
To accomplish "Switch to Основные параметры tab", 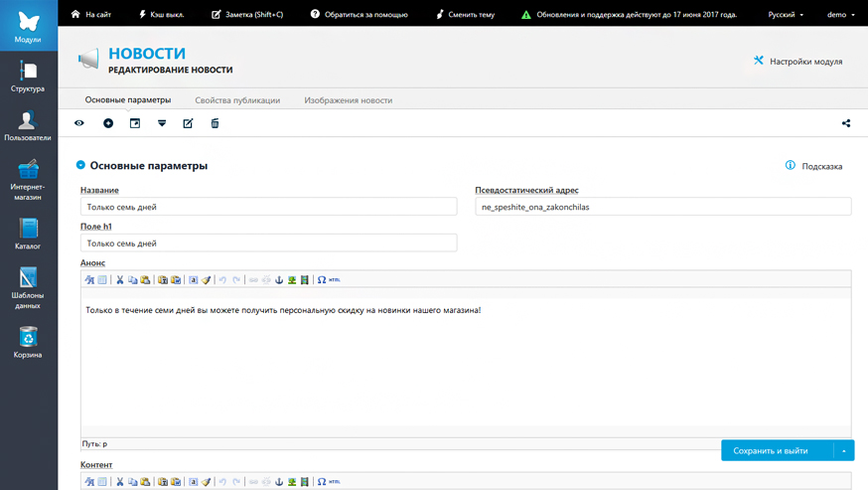I will click(128, 99).
